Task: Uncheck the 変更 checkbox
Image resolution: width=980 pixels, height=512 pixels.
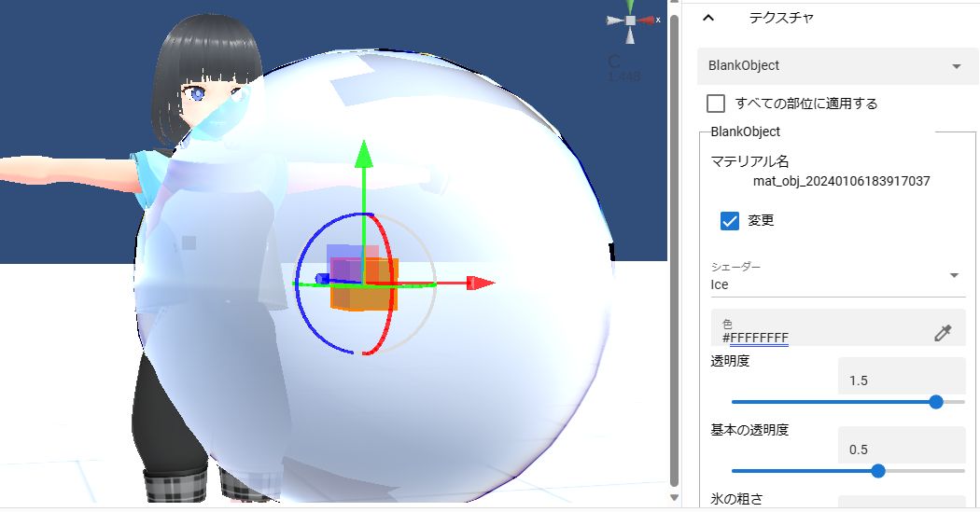Action: tap(729, 220)
